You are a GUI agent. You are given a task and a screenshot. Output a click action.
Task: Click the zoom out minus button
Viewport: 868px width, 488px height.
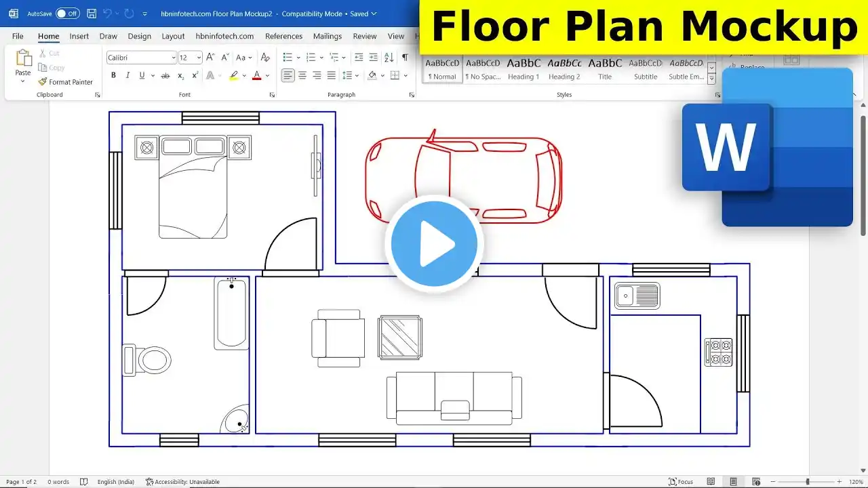coord(773,482)
